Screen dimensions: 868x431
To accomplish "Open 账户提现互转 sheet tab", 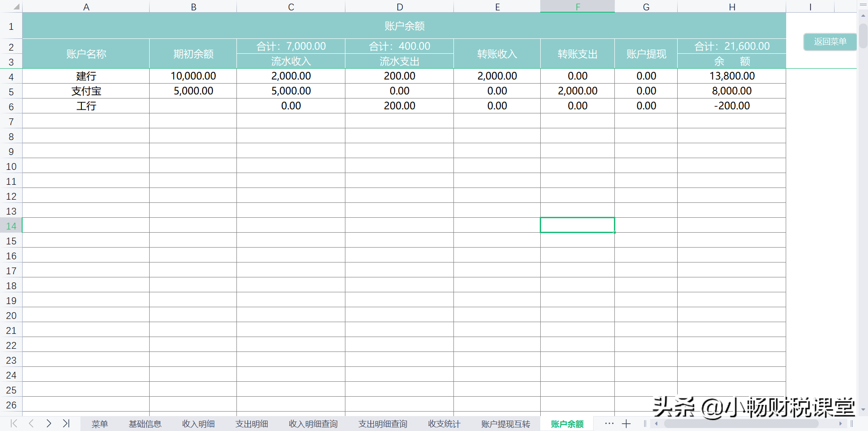I will (505, 424).
